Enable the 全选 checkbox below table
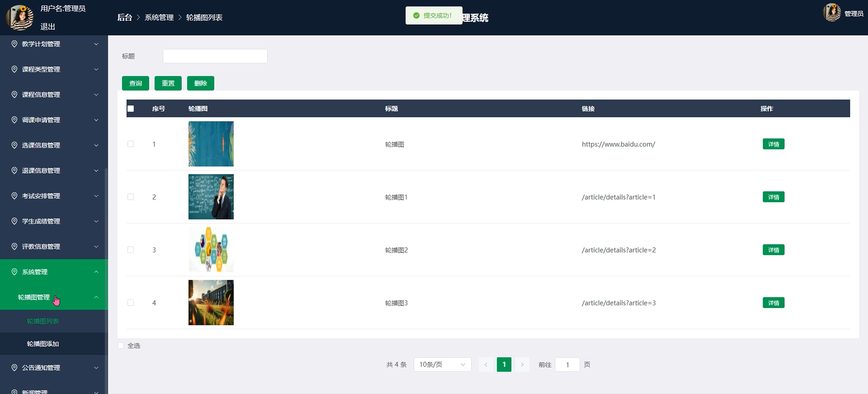The image size is (868, 394). [121, 345]
